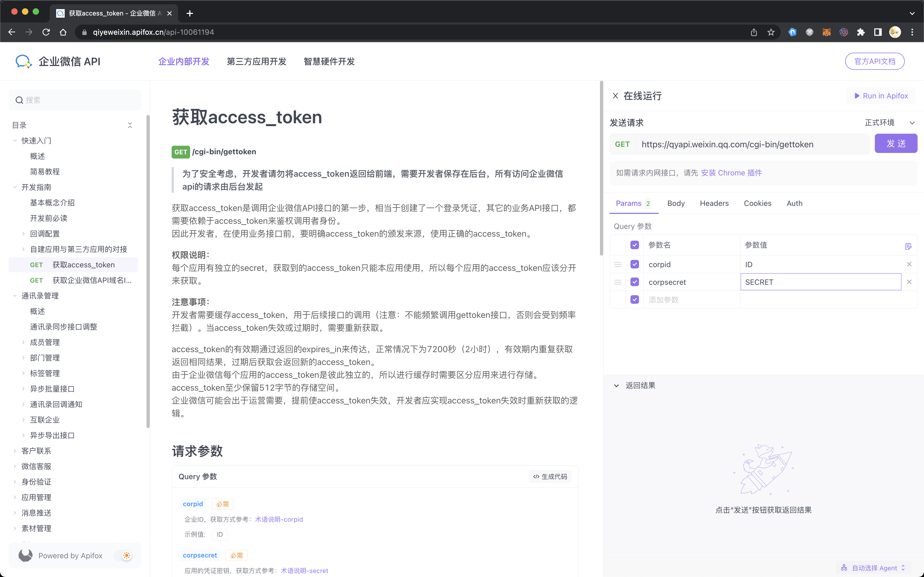Delete the corpsecret parameter row
The height and width of the screenshot is (577, 924).
(x=909, y=282)
